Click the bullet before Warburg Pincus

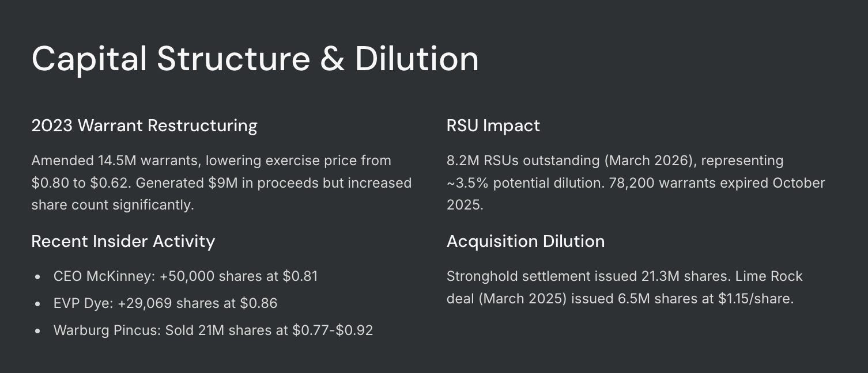coord(37,331)
